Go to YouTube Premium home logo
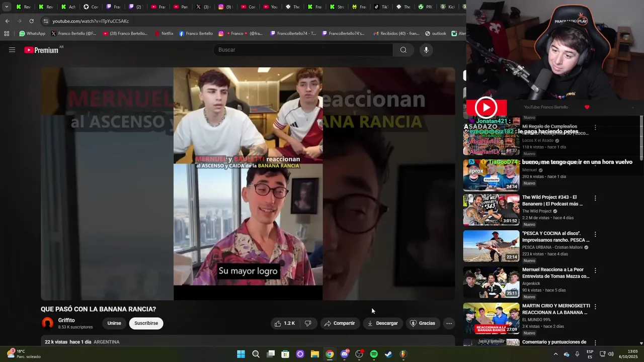The height and width of the screenshot is (362, 644). [41, 50]
